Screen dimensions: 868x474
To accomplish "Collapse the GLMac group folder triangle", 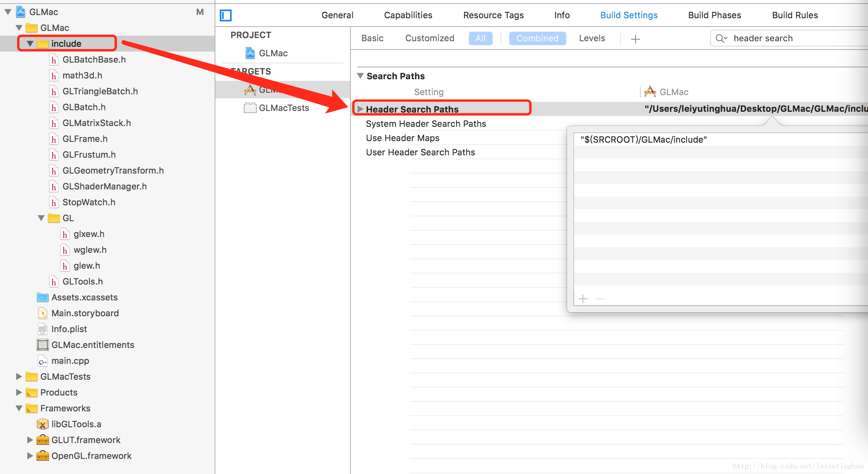I will click(19, 28).
